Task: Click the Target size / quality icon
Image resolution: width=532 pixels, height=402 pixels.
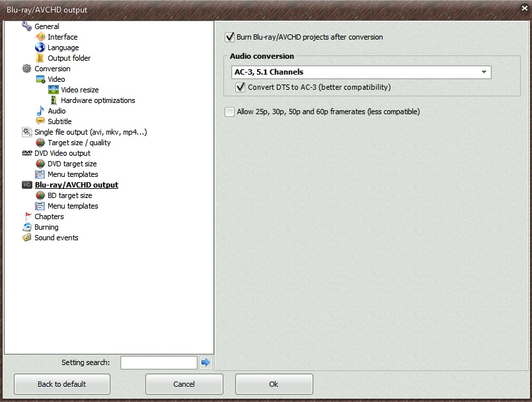Action: [40, 143]
